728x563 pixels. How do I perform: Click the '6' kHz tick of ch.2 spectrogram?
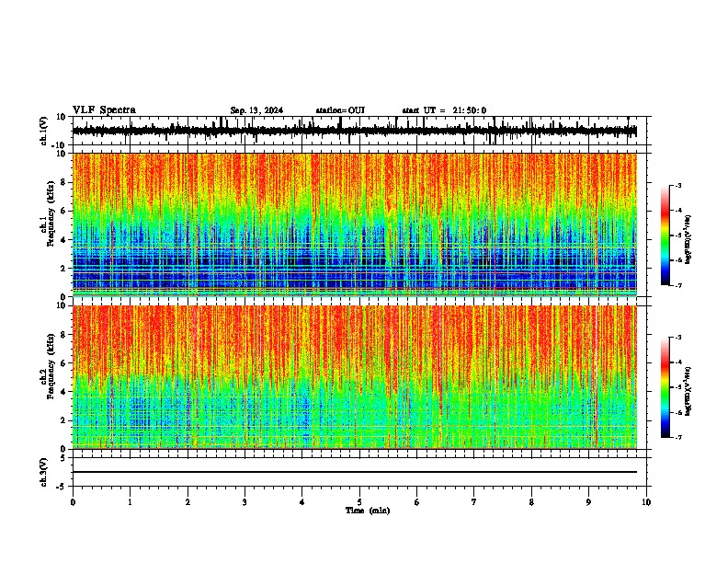[x=63, y=363]
